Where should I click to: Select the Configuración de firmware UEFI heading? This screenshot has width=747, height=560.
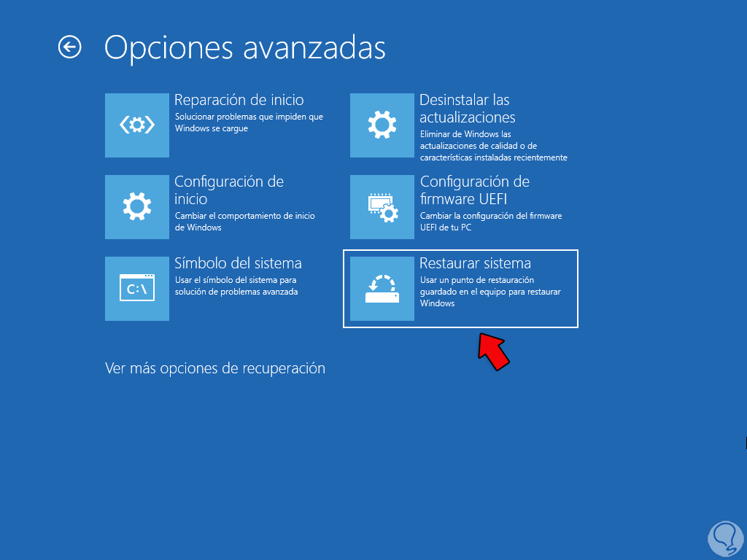click(474, 190)
